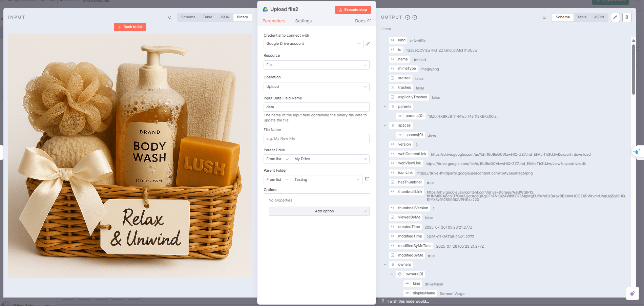Collapse the parents array in output
This screenshot has width=644, height=306.
point(385,107)
